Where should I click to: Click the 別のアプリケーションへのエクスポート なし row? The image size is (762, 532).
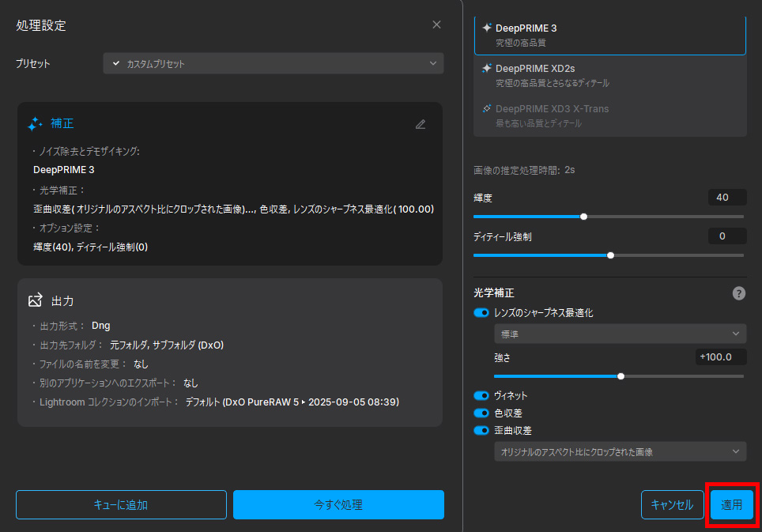point(115,383)
